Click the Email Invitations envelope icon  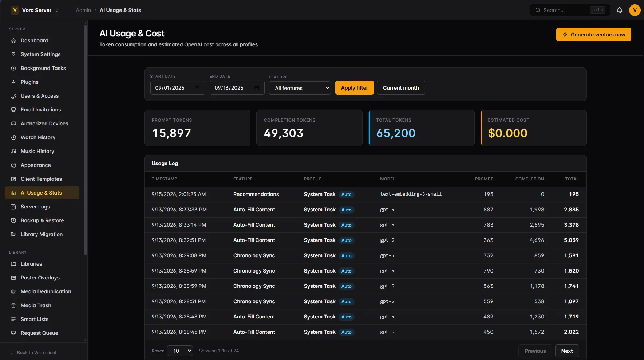point(13,110)
